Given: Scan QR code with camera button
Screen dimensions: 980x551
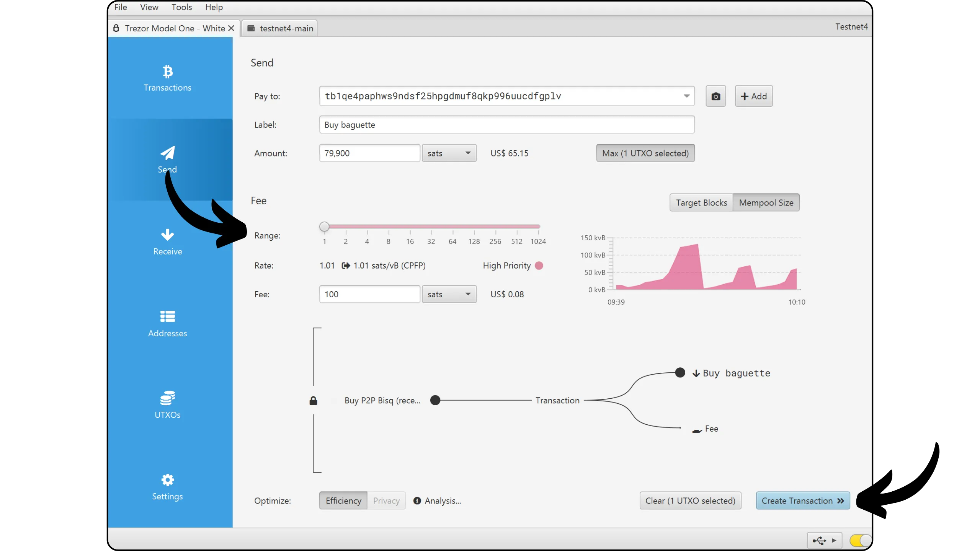Looking at the screenshot, I should 715,96.
